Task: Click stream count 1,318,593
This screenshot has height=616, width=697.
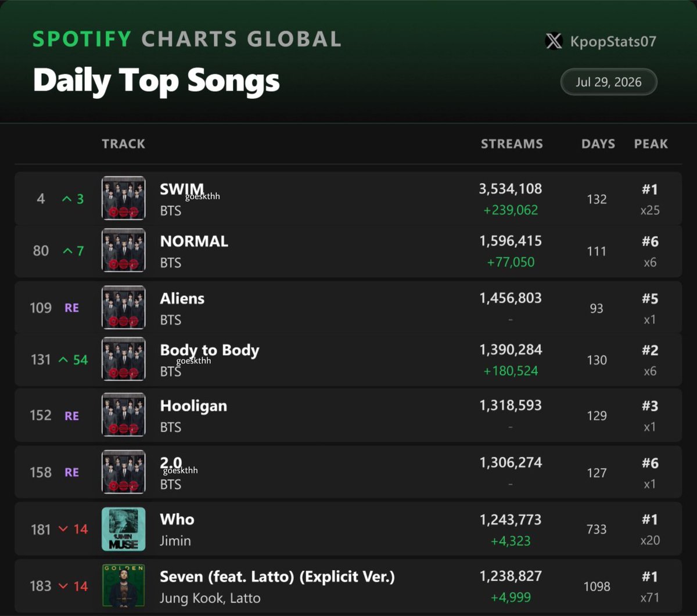Action: [511, 405]
